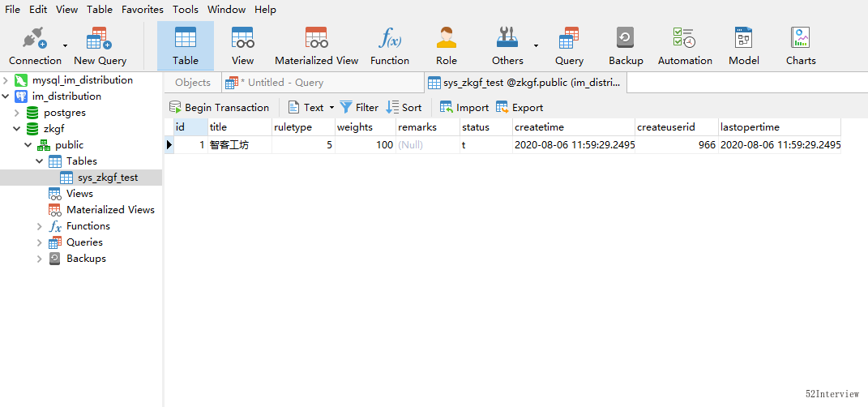The height and width of the screenshot is (407, 868).
Task: Open the Automation toolbar icon
Action: click(685, 46)
